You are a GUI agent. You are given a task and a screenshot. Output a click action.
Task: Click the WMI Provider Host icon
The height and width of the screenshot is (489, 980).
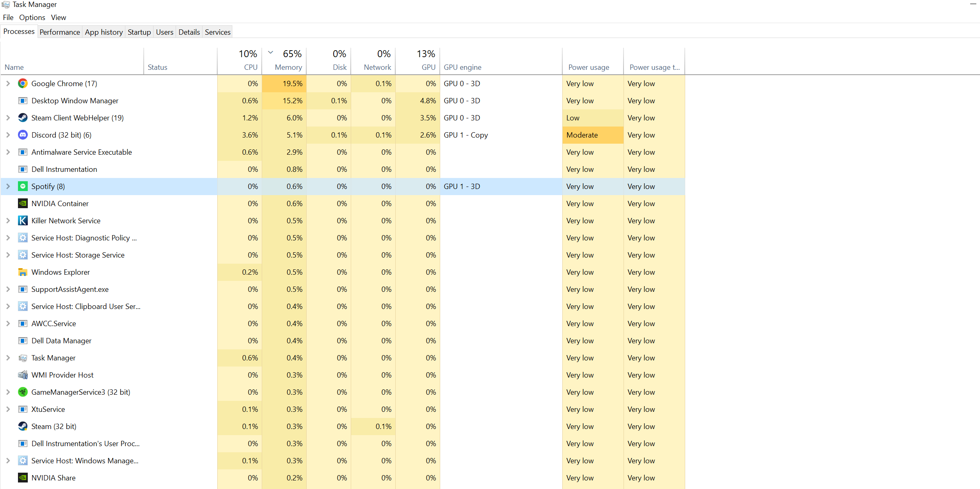click(23, 375)
